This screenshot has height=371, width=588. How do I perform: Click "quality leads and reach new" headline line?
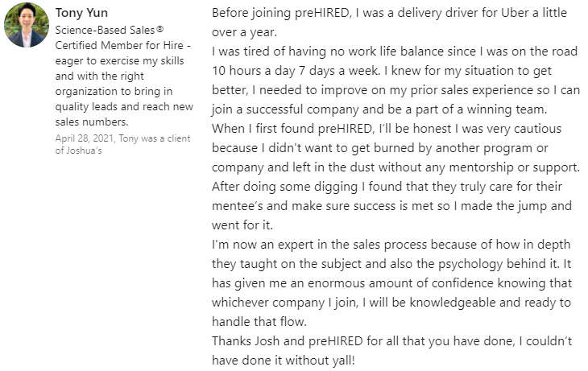tap(124, 106)
